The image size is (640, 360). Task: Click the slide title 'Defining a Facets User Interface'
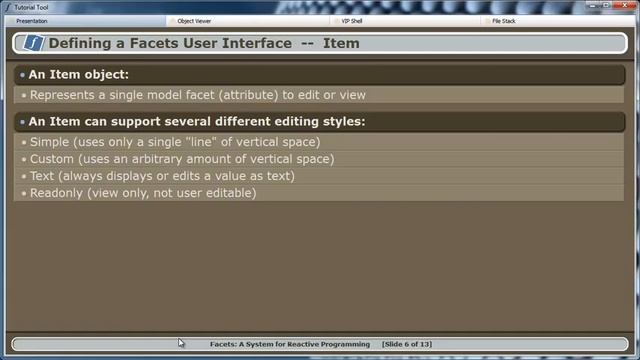(170, 43)
